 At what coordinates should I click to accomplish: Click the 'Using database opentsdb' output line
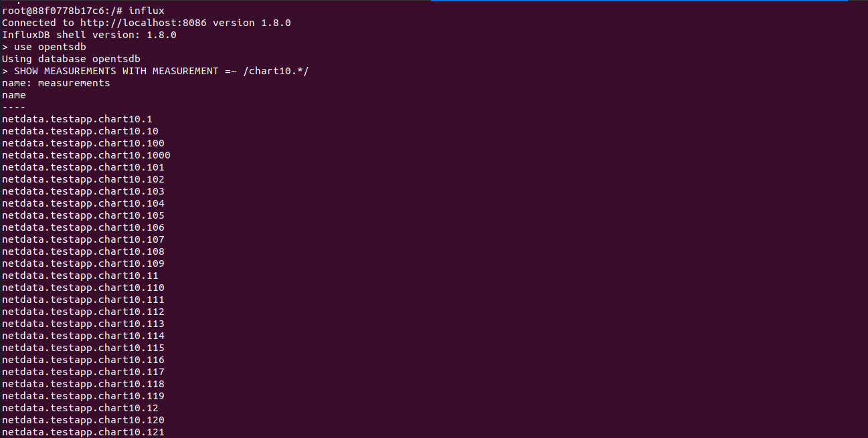pos(71,59)
